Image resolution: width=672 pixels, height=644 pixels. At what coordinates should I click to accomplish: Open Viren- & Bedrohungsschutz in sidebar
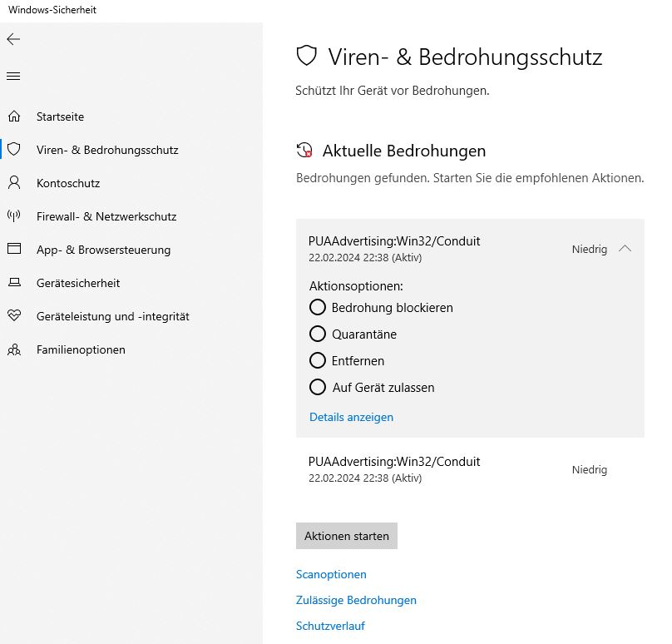coord(107,150)
